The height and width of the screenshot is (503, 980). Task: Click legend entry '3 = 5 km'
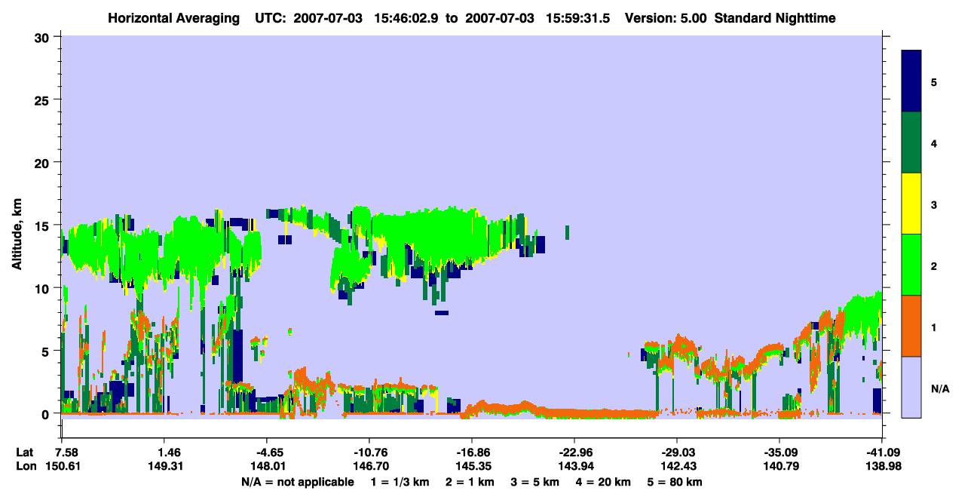(x=534, y=481)
